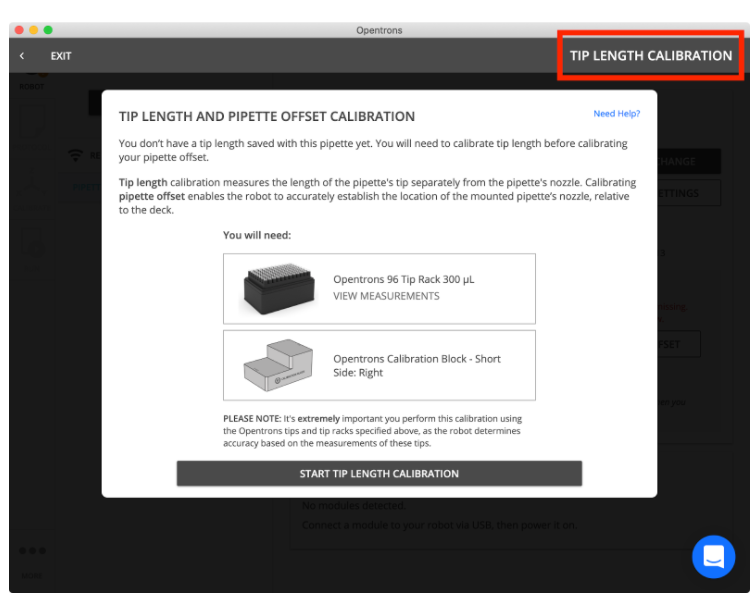Select 'Opentrons Calibration Block - Short' text
The width and height of the screenshot is (756, 603).
click(x=417, y=359)
